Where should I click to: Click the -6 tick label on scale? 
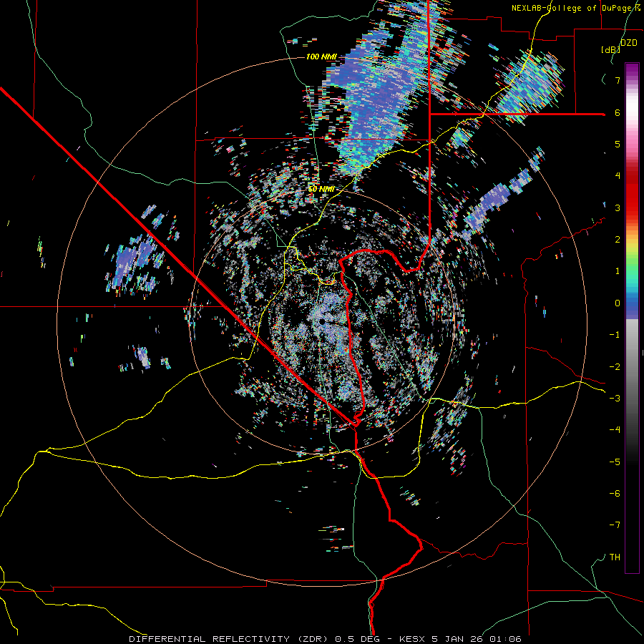click(615, 494)
